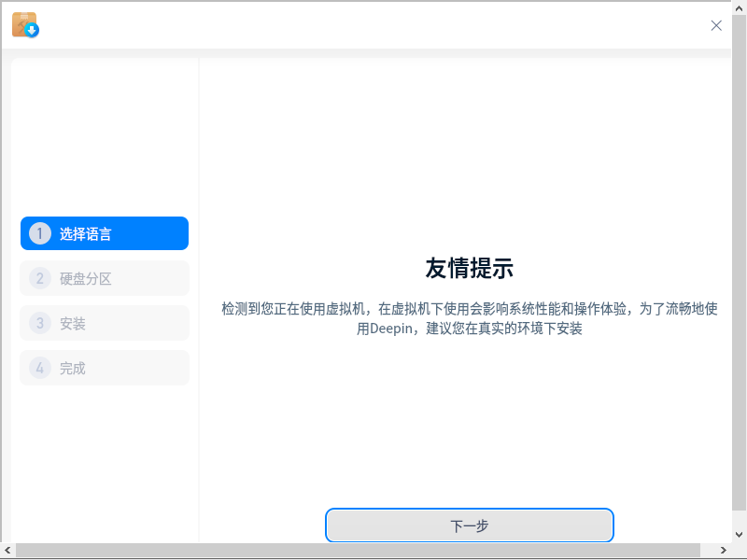
Task: Click the vertical scrollbar thumb
Action: tap(740, 262)
